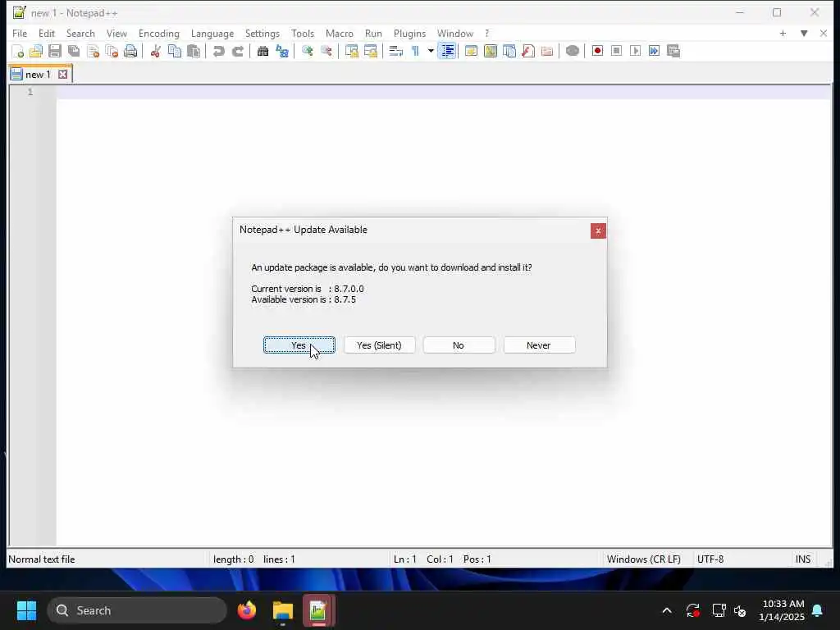Toggle word wrap in the toolbar
Screen dimensions: 840x630
coord(395,51)
